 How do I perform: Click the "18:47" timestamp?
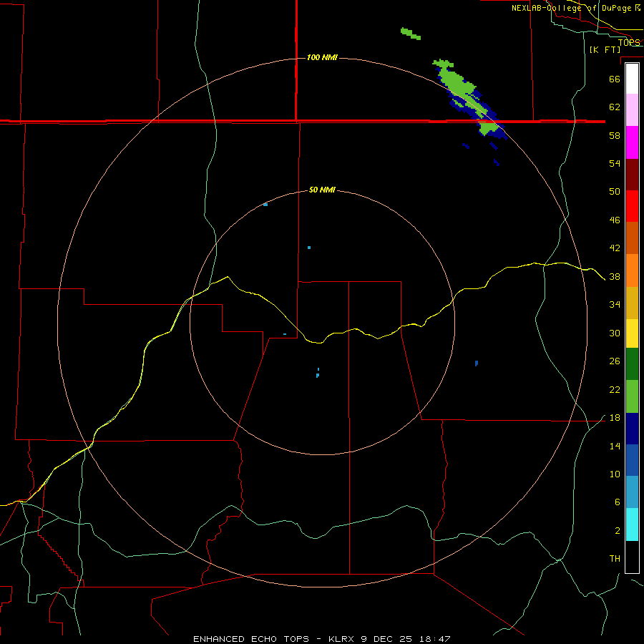(x=434, y=639)
